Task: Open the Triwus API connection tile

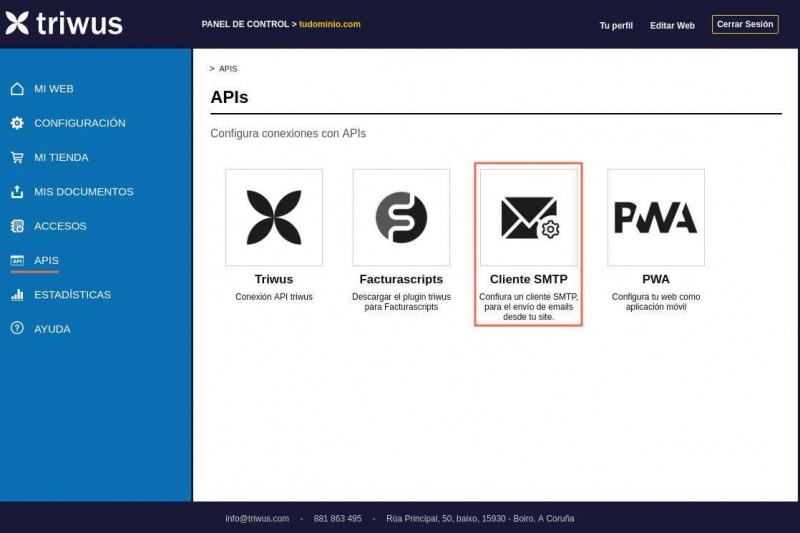Action: pos(274,217)
